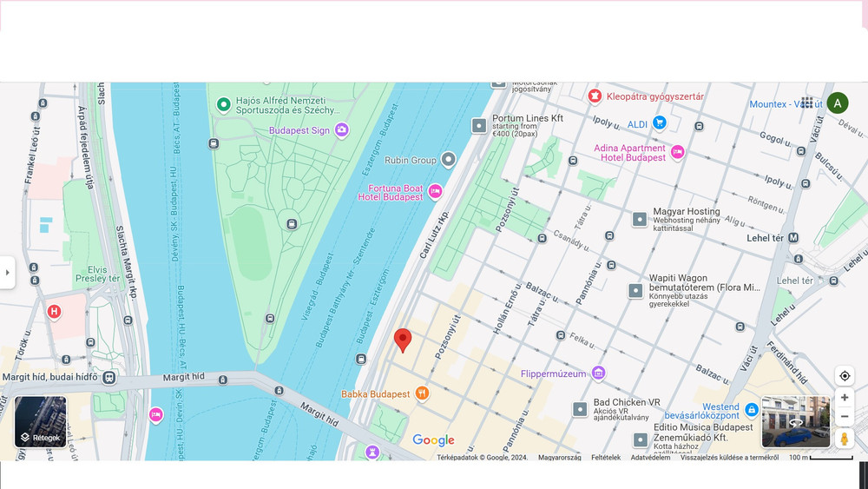This screenshot has height=489, width=868.
Task: Click the red location pin marker
Action: point(403,340)
